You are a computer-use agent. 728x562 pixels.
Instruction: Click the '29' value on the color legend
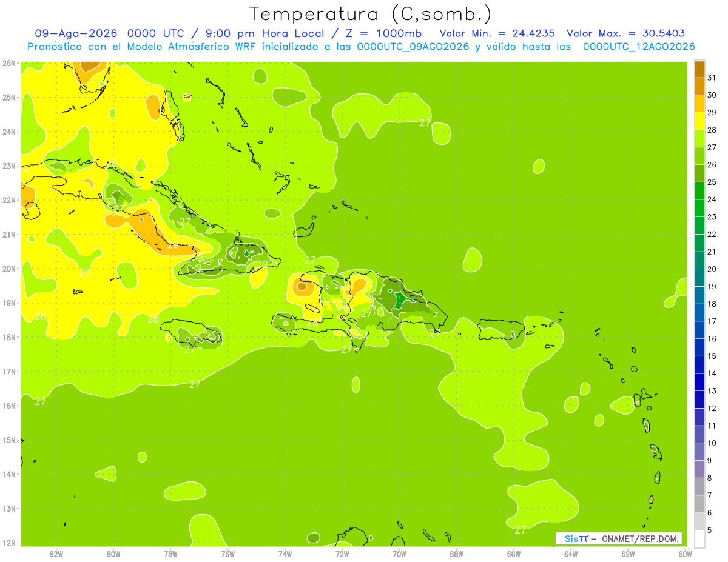click(x=712, y=112)
